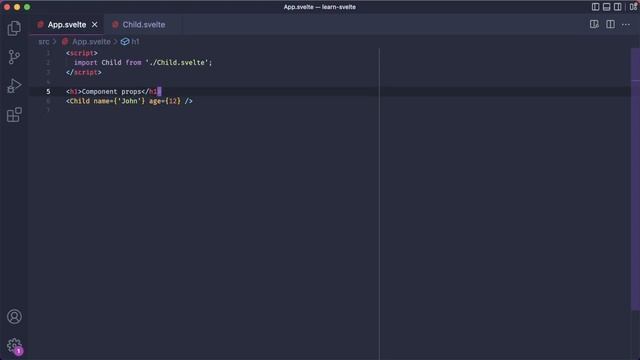Click the green macOS fullscreen window button
640x360 pixels.
(x=27, y=7)
